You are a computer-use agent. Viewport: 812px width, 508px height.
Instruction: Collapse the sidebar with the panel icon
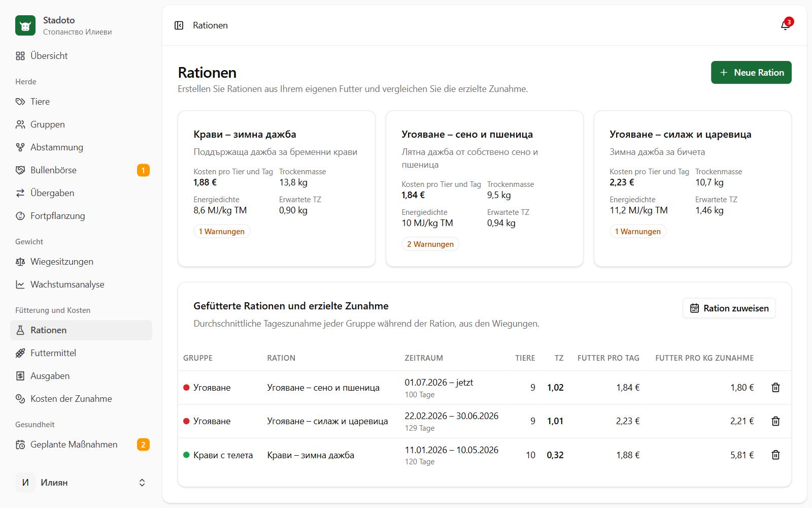click(x=179, y=25)
